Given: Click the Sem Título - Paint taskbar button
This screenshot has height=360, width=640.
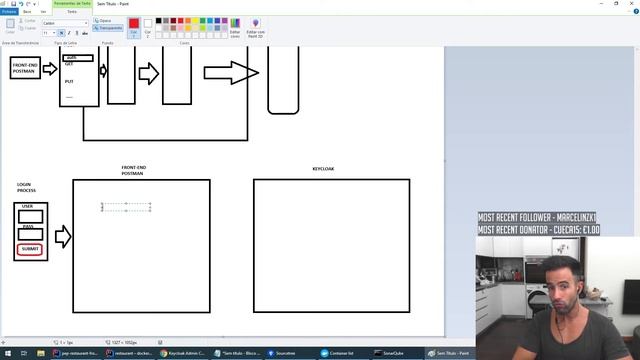Looking at the screenshot, I should tap(450, 353).
